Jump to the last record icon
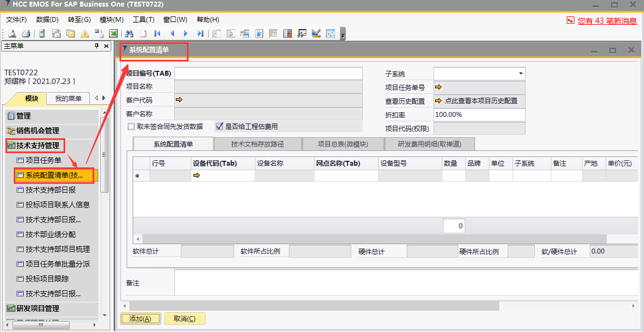644x332 pixels. click(x=200, y=33)
